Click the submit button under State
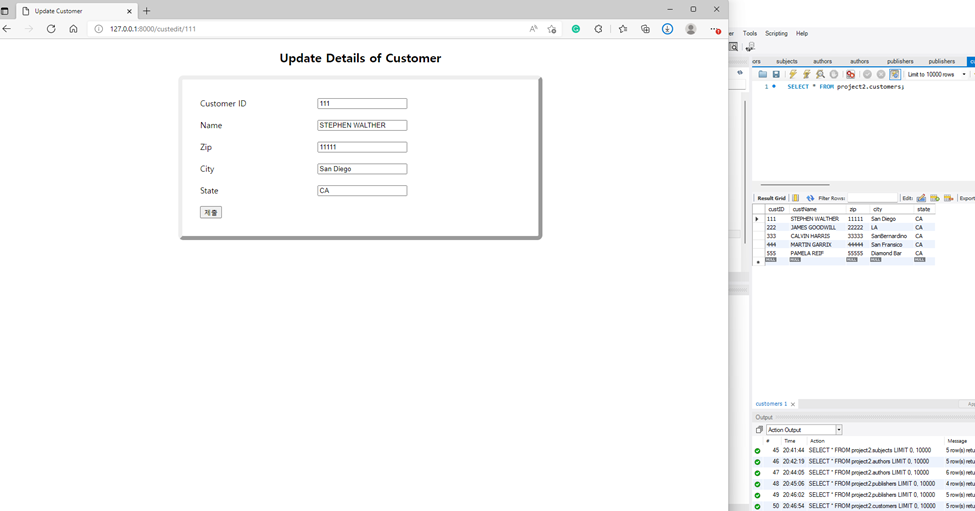This screenshot has width=975, height=511. (211, 213)
